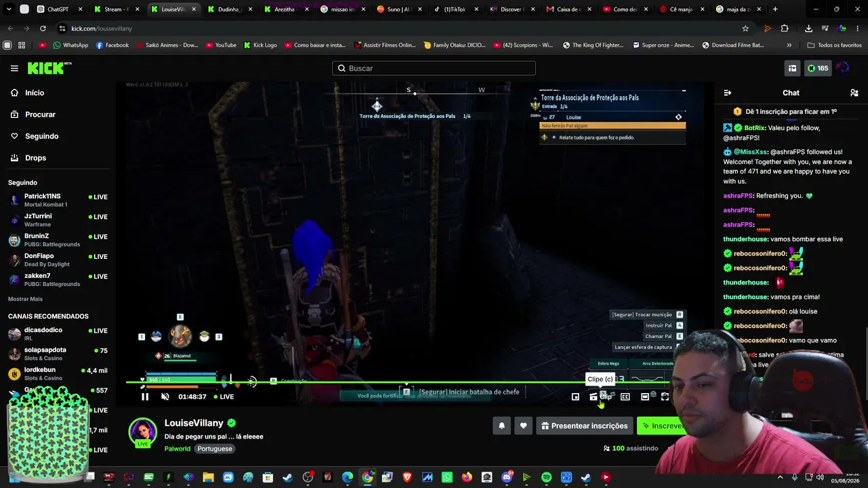Open browser downloads
Screen dimensions: 868x488
click(808, 28)
